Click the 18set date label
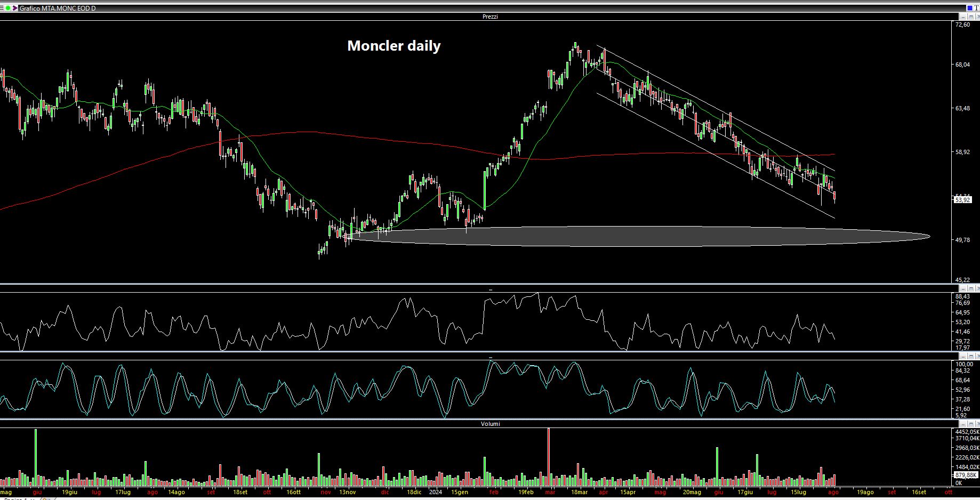980x500 pixels. (240, 492)
